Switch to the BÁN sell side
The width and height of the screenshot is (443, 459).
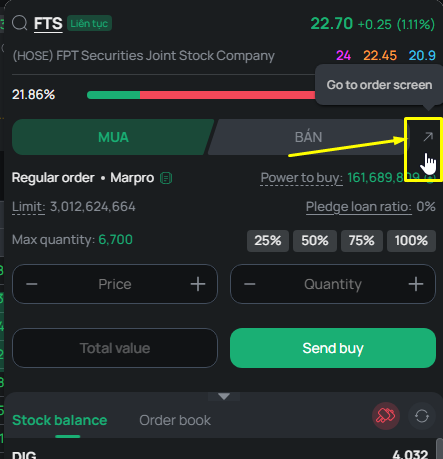point(308,137)
